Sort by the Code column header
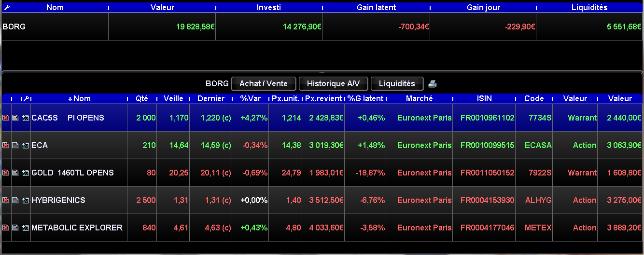This screenshot has width=644, height=255. coord(534,98)
